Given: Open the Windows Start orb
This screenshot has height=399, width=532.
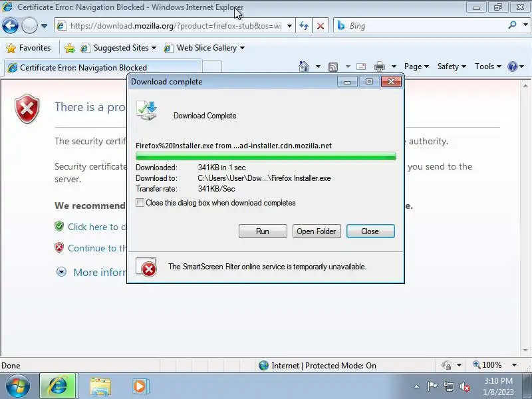Looking at the screenshot, I should point(18,386).
